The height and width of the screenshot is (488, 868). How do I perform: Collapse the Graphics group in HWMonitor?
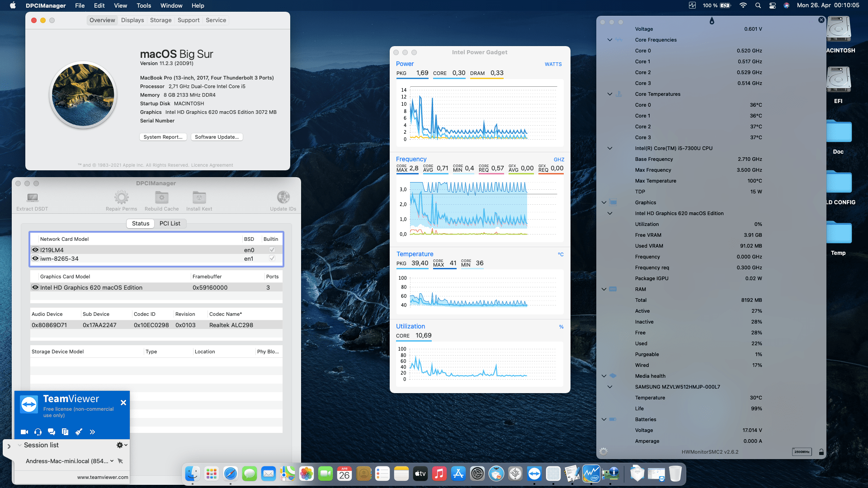click(x=604, y=202)
